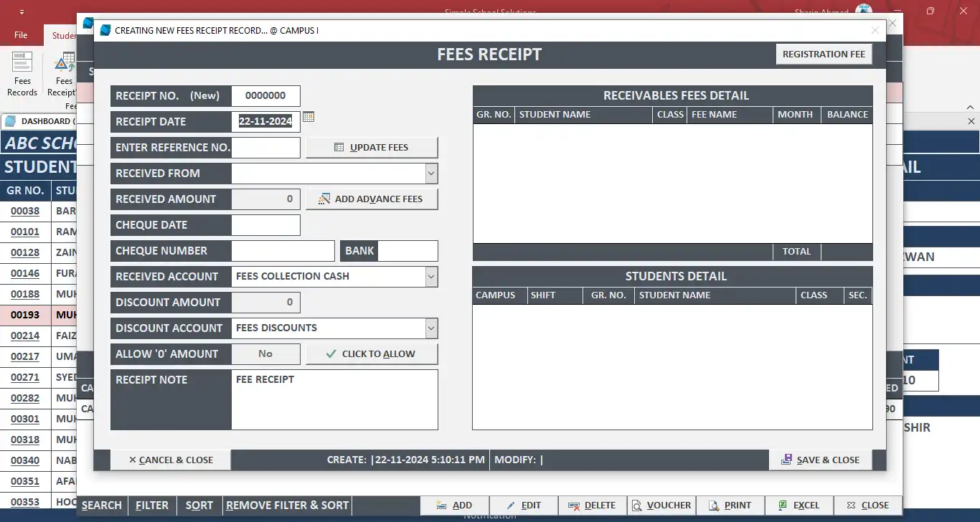Viewport: 980px width, 522px height.
Task: Open the Excel export icon
Action: pos(781,505)
